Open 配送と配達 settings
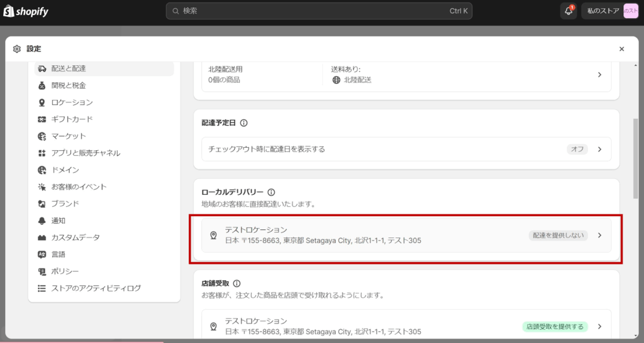644x343 pixels. tap(104, 68)
